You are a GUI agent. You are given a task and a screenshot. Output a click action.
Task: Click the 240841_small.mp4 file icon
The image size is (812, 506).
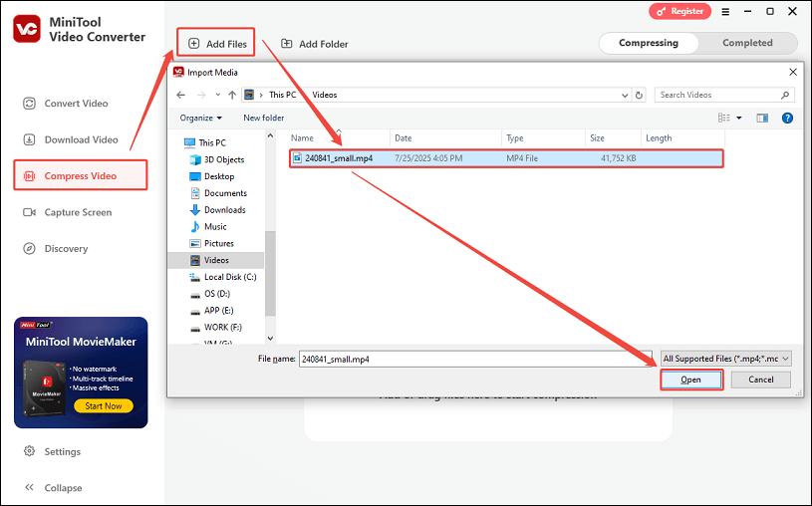[297, 158]
